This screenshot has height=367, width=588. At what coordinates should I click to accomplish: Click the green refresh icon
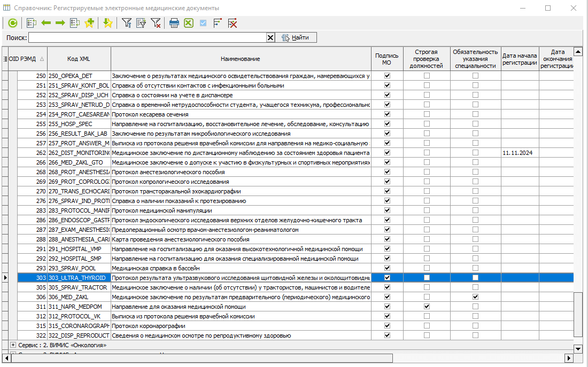point(12,24)
